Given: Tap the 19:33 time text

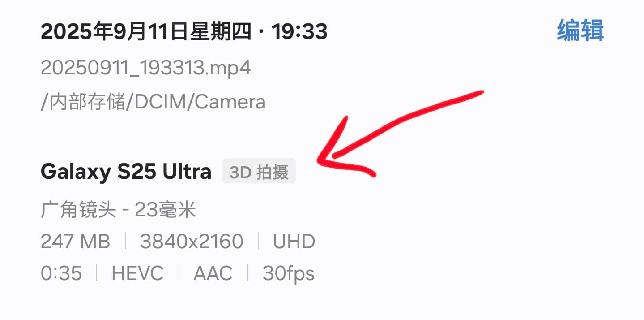Looking at the screenshot, I should [299, 32].
